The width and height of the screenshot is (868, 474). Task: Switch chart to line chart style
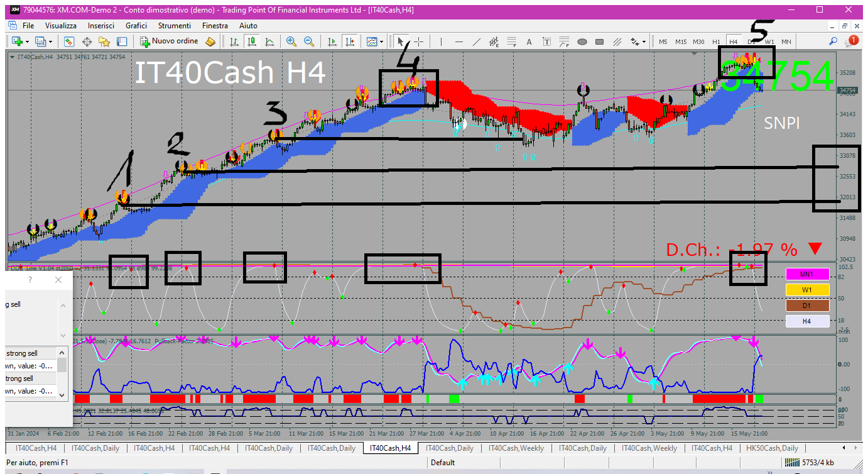(x=269, y=41)
